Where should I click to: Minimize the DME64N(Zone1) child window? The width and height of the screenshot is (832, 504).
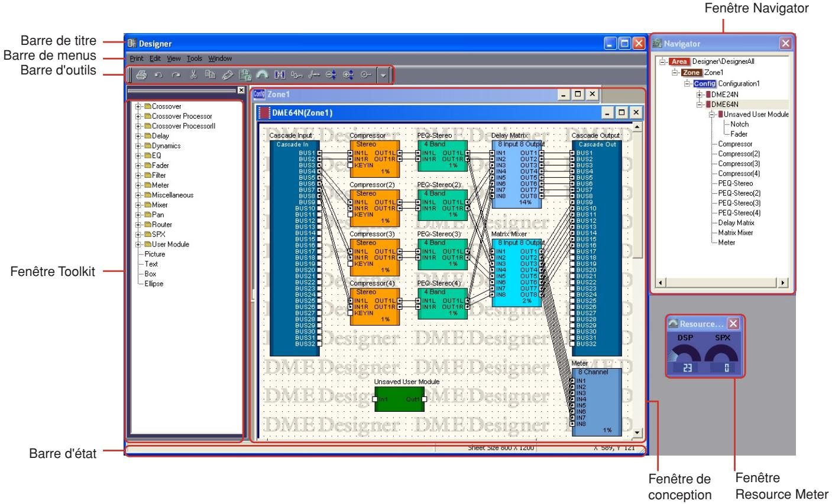(x=607, y=112)
